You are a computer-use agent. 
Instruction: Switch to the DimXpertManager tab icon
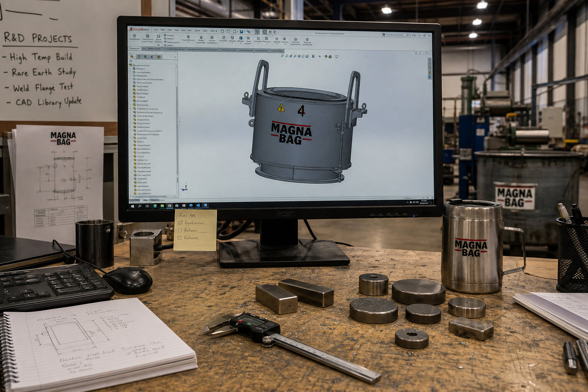(x=152, y=57)
